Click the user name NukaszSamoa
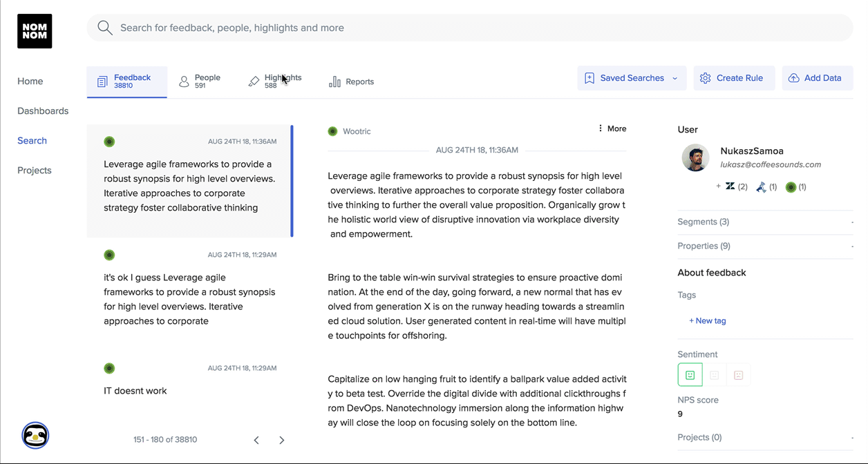The image size is (868, 464). pyautogui.click(x=752, y=151)
